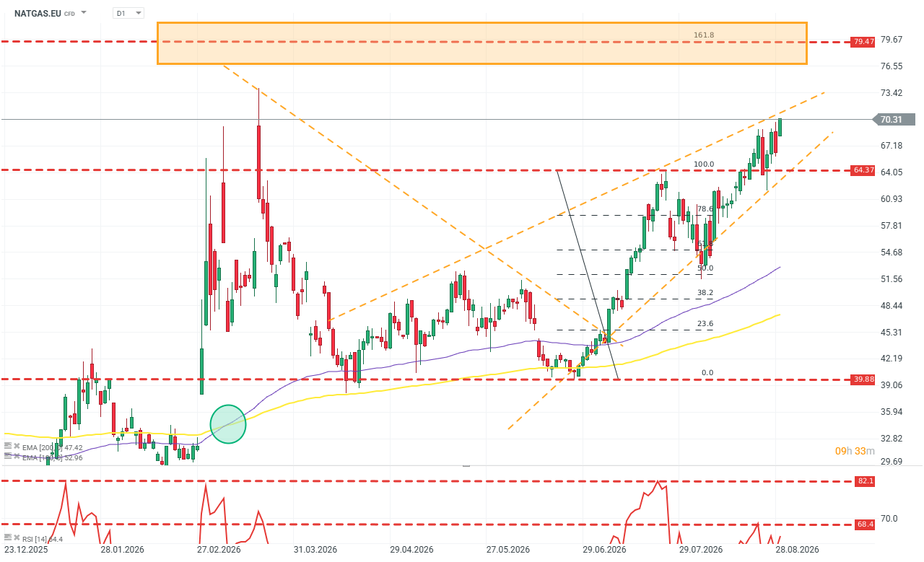Open the D1 timeframe dropdown
Image resolution: width=924 pixels, height=562 pixels.
point(129,13)
